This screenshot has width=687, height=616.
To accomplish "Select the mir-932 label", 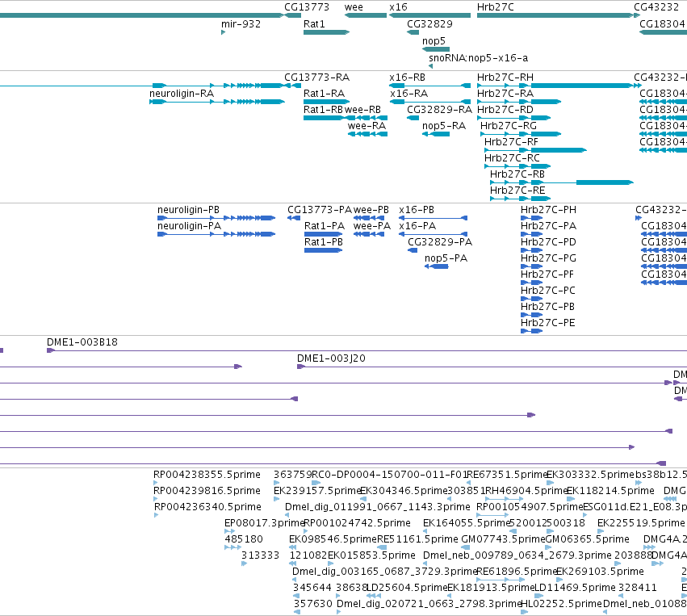I will [x=241, y=24].
